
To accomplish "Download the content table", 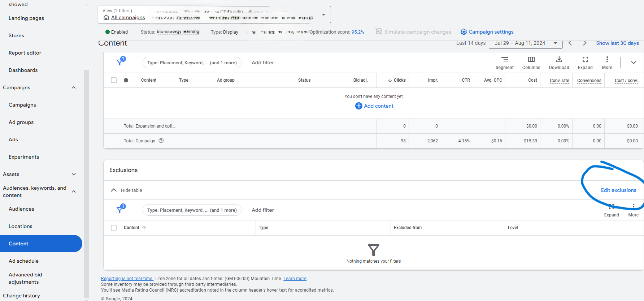I will pos(559,63).
